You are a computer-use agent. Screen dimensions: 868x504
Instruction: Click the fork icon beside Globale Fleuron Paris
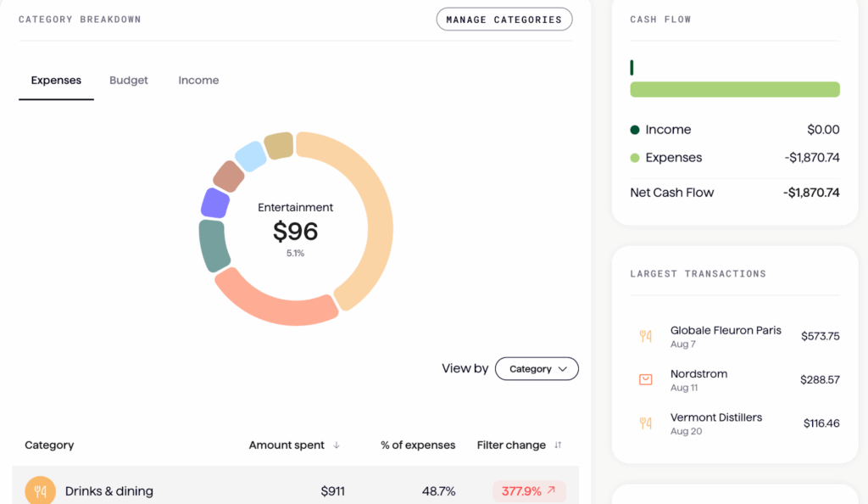(x=645, y=337)
